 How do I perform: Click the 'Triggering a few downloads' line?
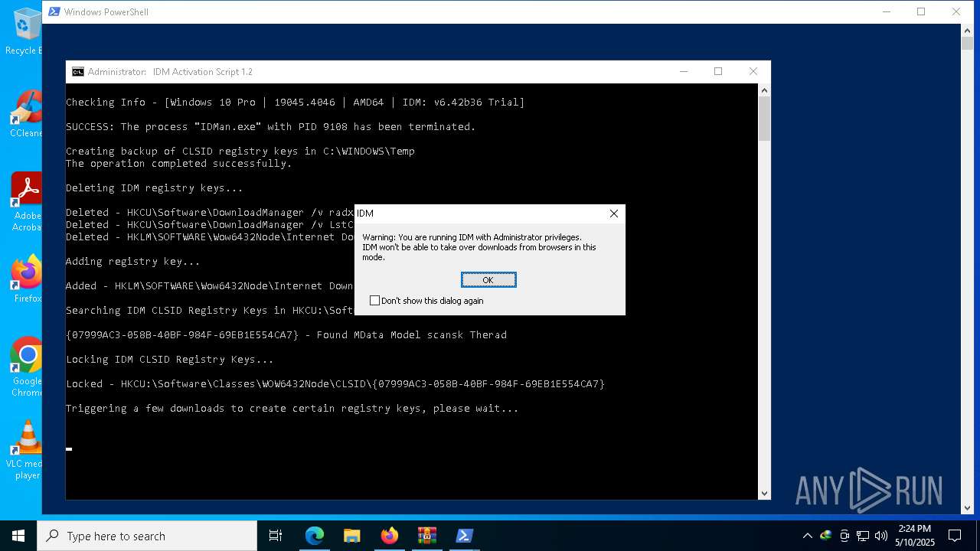[x=292, y=408]
